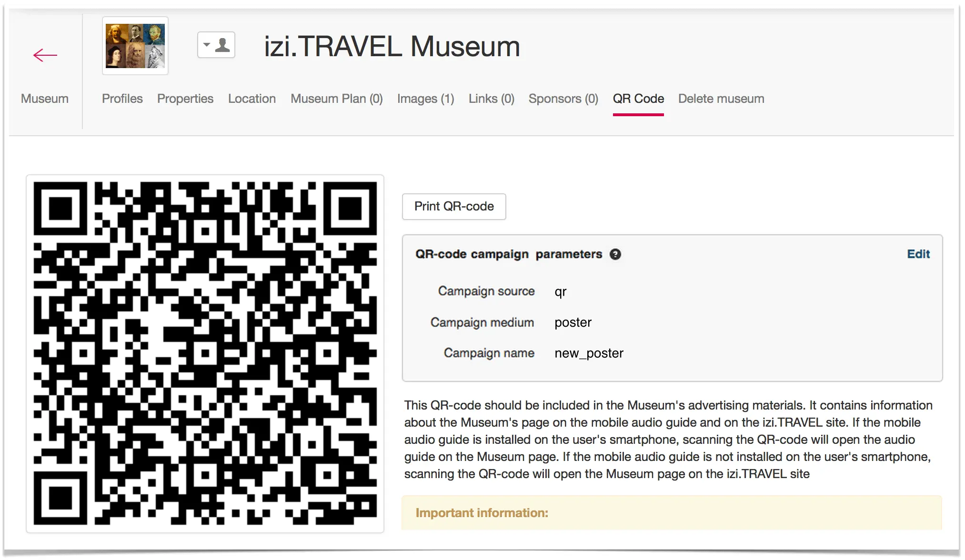Click the Delete museum tab

click(x=721, y=99)
